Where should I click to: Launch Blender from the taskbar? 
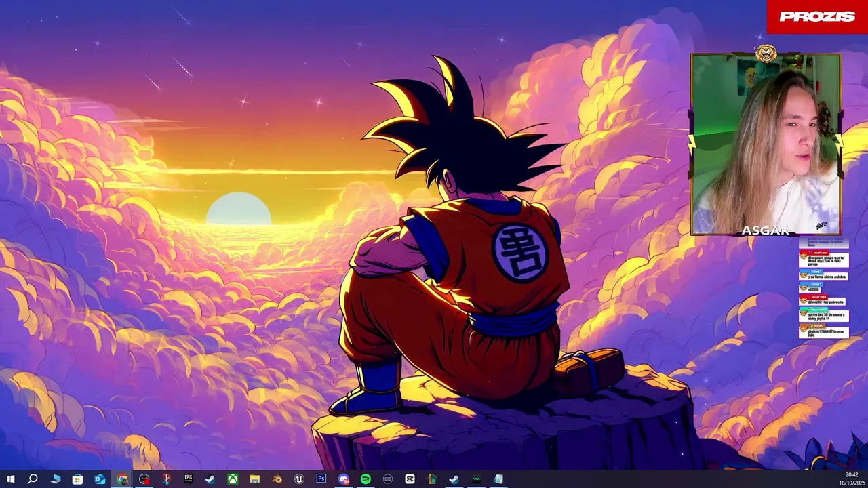(x=277, y=479)
